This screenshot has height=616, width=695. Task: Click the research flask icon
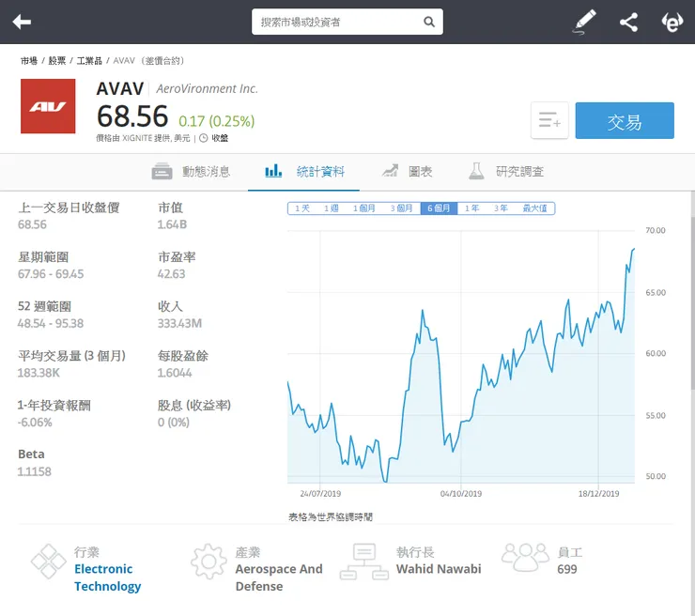point(476,171)
